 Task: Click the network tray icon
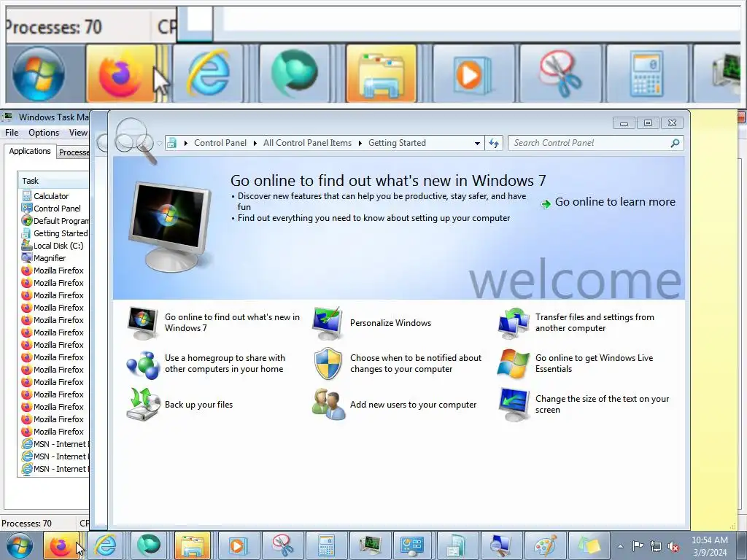click(656, 546)
